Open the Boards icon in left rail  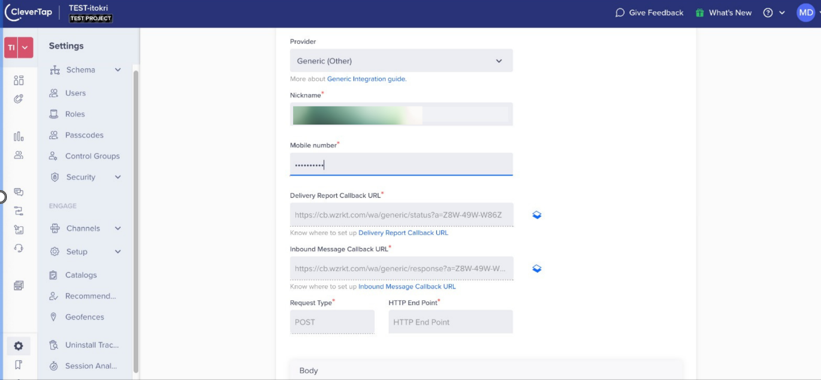click(19, 80)
